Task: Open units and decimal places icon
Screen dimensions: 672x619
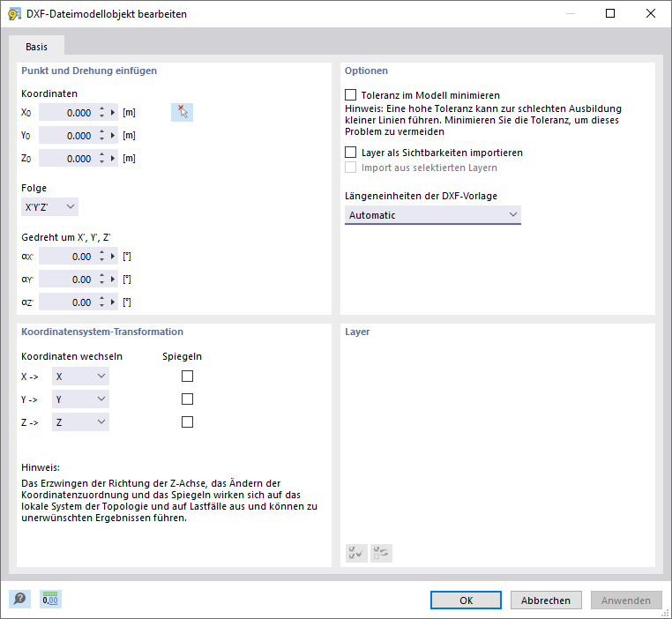Action: [50, 599]
